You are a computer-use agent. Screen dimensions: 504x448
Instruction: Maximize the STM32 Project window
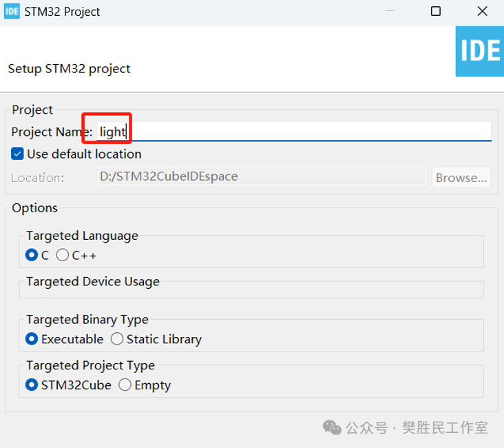(x=436, y=11)
